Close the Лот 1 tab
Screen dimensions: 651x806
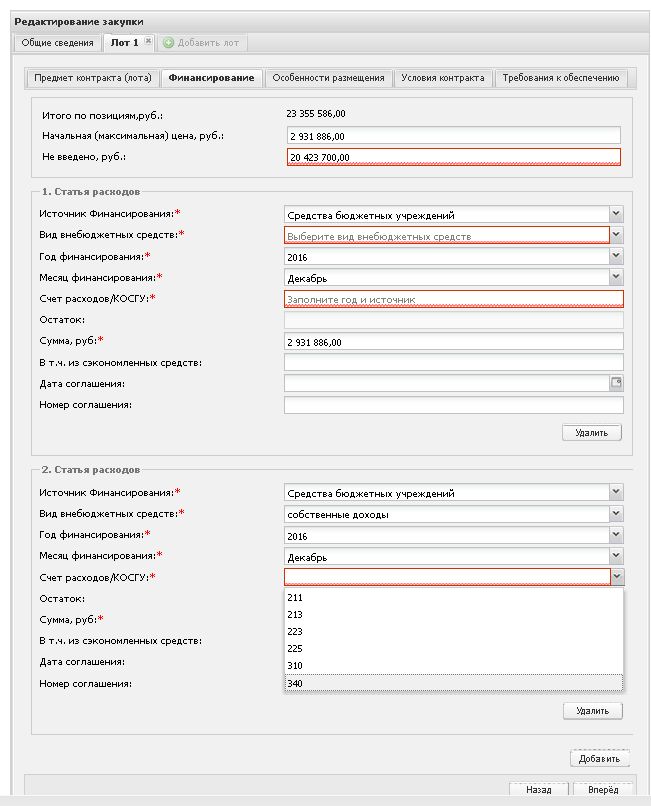pyautogui.click(x=148, y=41)
